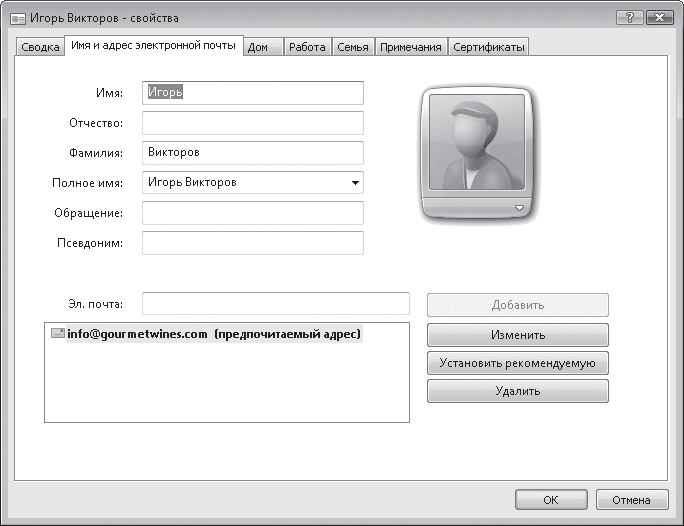Go to the Работа tab
The width and height of the screenshot is (684, 526).
[307, 47]
